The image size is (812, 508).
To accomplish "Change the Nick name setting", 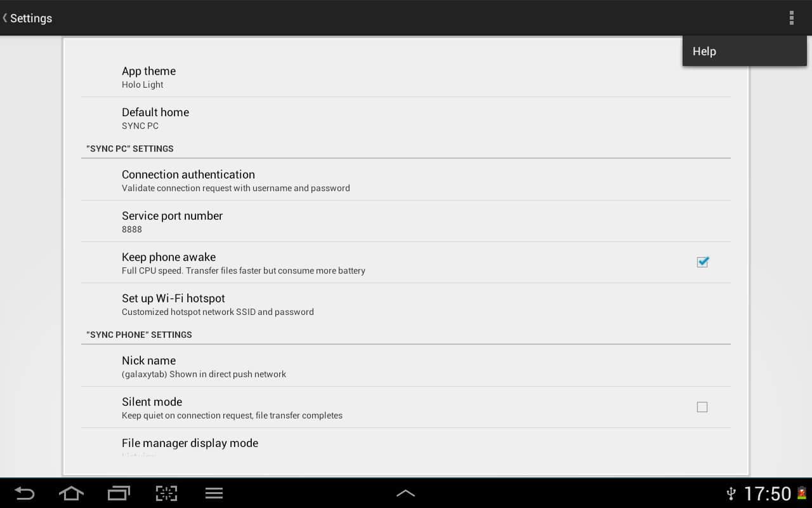I will (x=406, y=366).
